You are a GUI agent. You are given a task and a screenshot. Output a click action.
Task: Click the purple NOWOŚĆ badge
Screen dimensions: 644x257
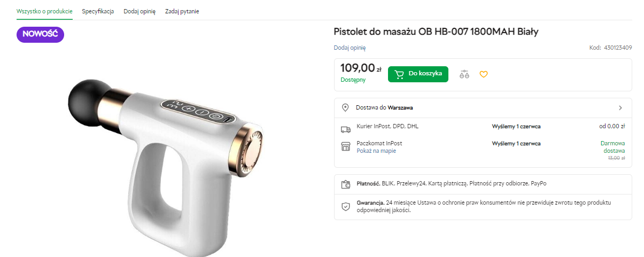pos(40,34)
